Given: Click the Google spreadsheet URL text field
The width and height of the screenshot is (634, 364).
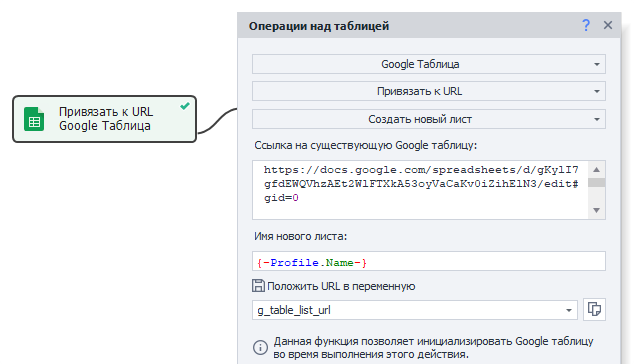Looking at the screenshot, I should [421, 190].
